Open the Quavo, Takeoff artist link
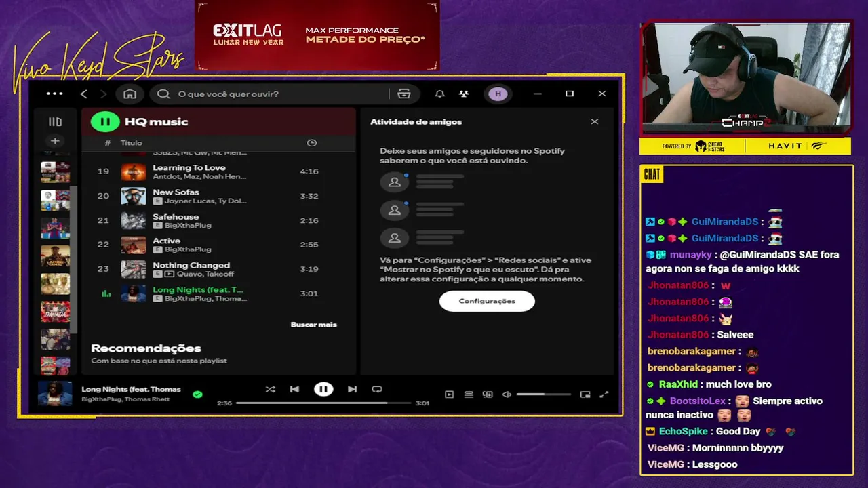Screen dimensions: 868x488 point(205,274)
